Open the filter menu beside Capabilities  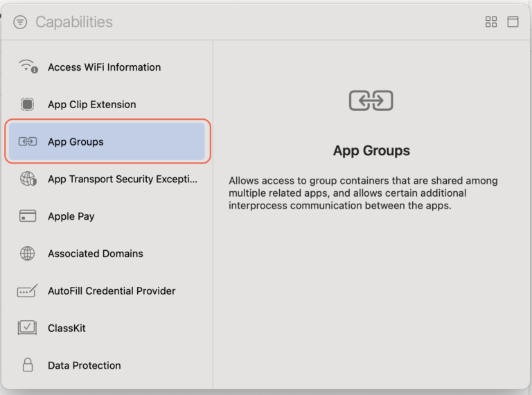(21, 22)
